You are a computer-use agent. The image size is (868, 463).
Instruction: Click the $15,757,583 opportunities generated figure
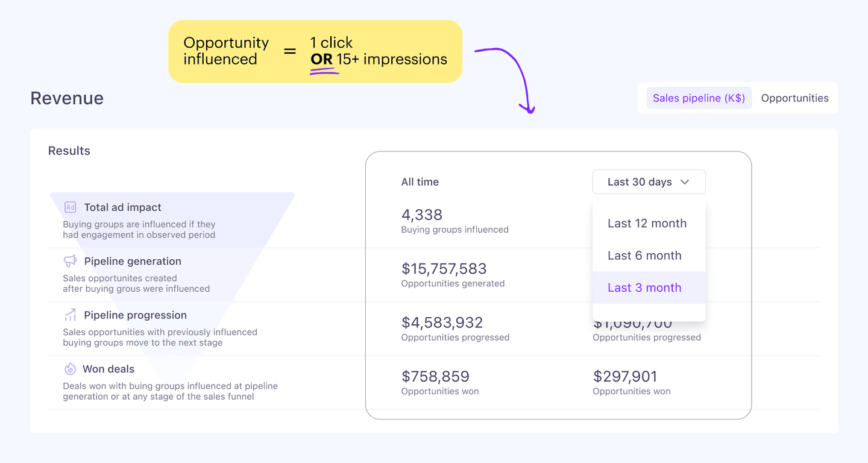pos(444,269)
